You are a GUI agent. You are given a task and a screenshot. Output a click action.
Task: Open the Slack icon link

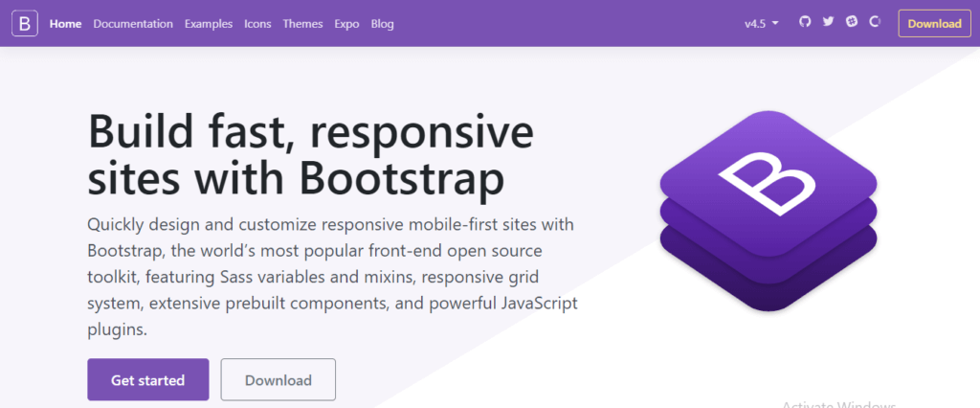pos(851,22)
